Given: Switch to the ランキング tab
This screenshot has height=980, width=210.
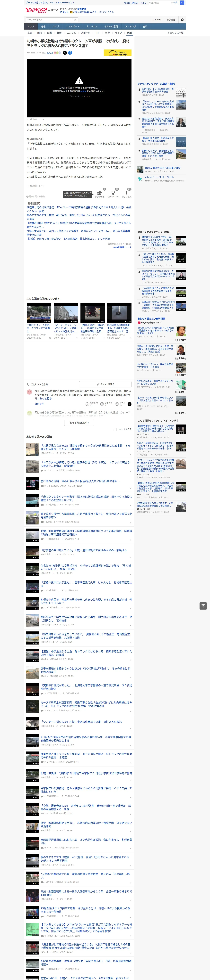Looking at the screenshot, I should tap(130, 27).
